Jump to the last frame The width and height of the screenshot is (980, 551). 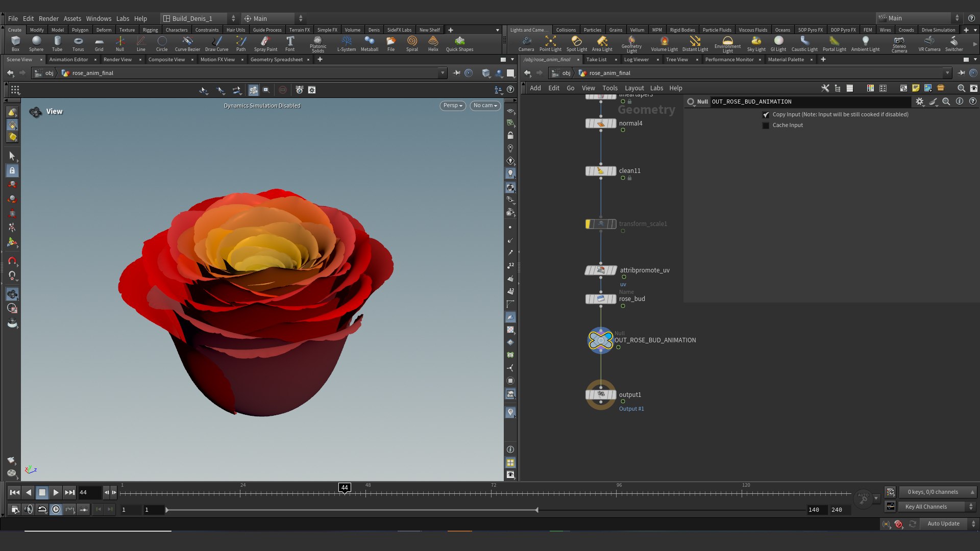point(70,492)
